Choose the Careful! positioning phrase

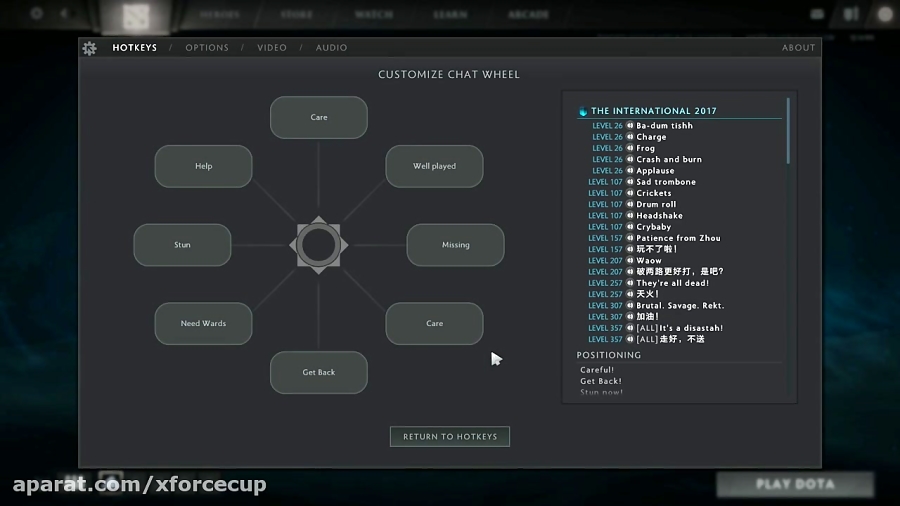tap(597, 370)
